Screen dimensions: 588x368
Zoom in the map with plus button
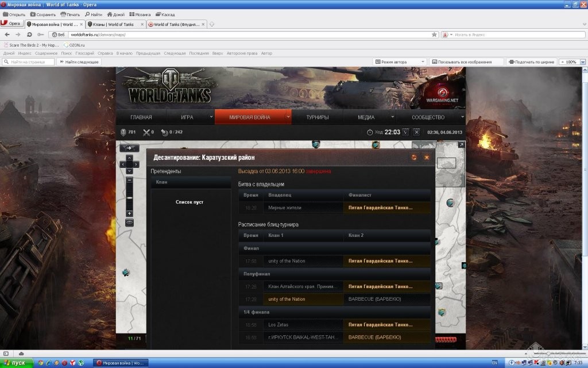pyautogui.click(x=129, y=213)
